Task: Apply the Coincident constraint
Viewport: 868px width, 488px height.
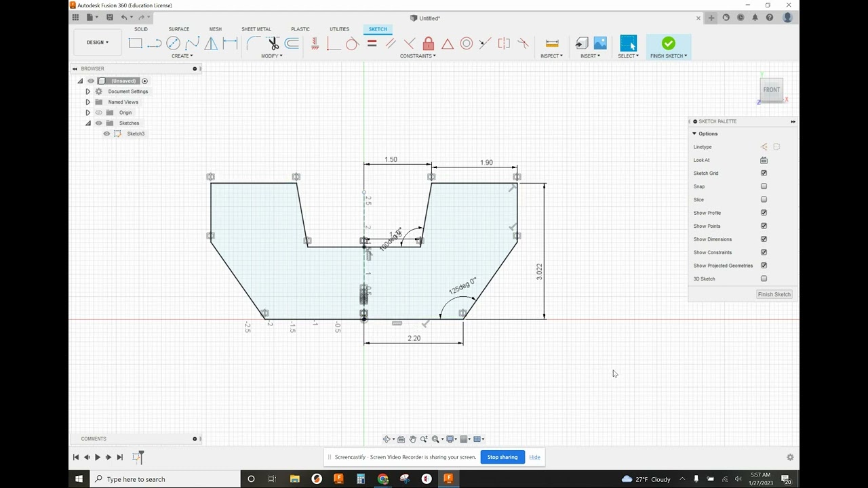Action: tap(333, 43)
